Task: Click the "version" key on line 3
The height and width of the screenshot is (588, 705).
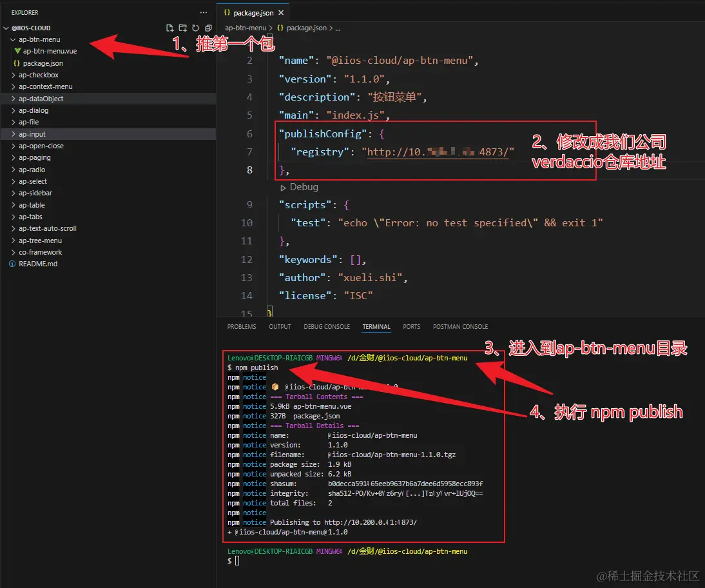Action: [x=305, y=79]
